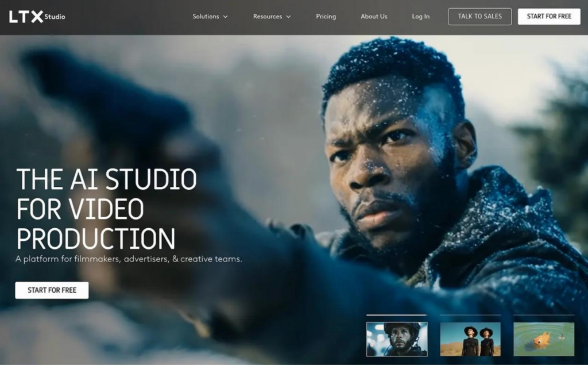The width and height of the screenshot is (588, 365).
Task: Click Start for Free below the headline
Action: (x=52, y=290)
